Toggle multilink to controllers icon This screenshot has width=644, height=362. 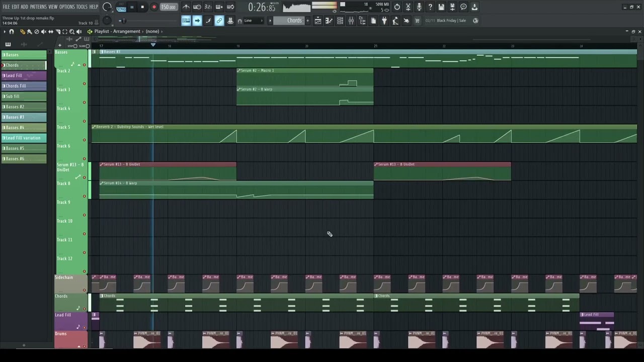pyautogui.click(x=219, y=21)
